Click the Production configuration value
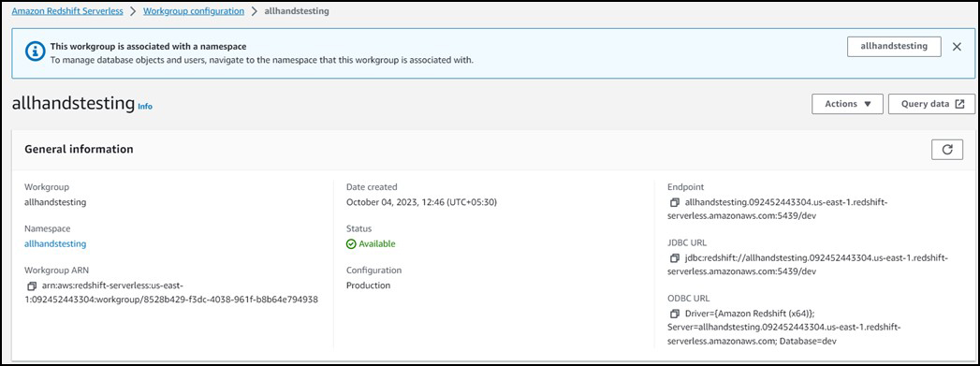980x366 pixels. tap(368, 285)
